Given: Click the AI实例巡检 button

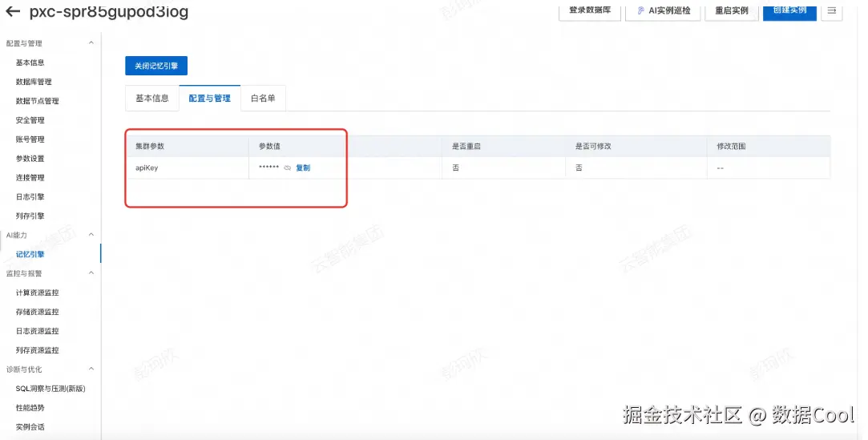Looking at the screenshot, I should point(663,10).
